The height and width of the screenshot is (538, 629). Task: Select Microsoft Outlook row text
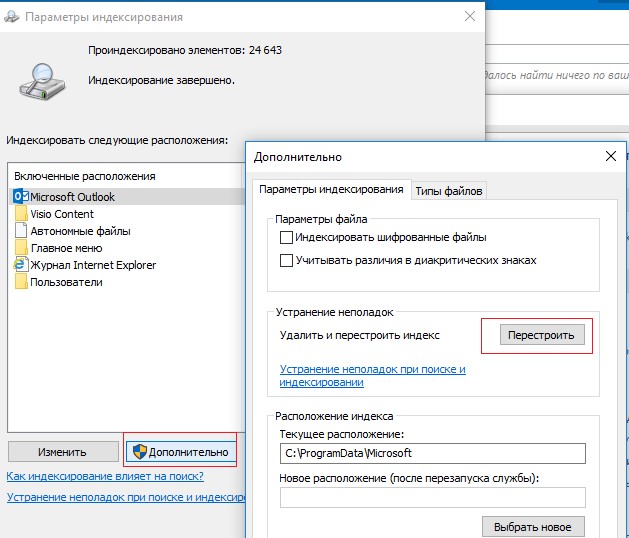coord(73,197)
